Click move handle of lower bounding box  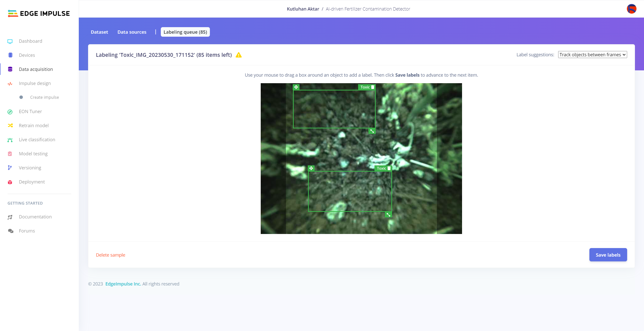[311, 168]
